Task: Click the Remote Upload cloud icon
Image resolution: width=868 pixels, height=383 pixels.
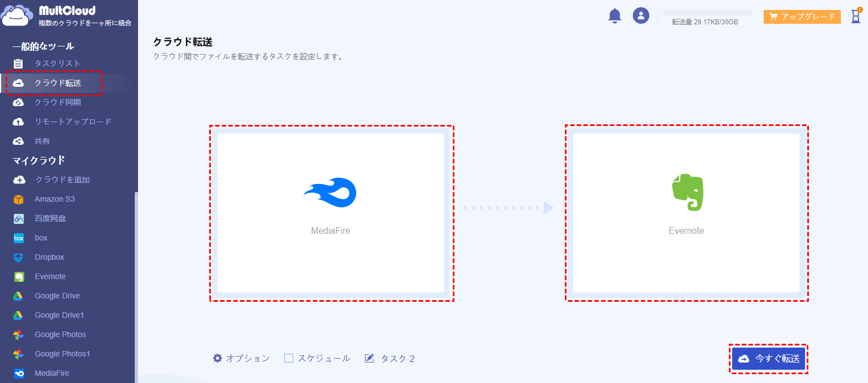Action: click(x=18, y=122)
